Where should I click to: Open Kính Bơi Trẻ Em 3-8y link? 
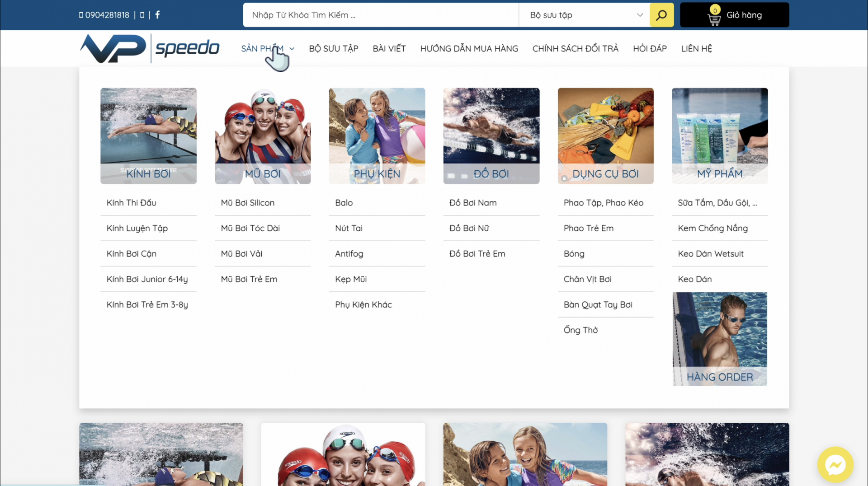pos(147,304)
